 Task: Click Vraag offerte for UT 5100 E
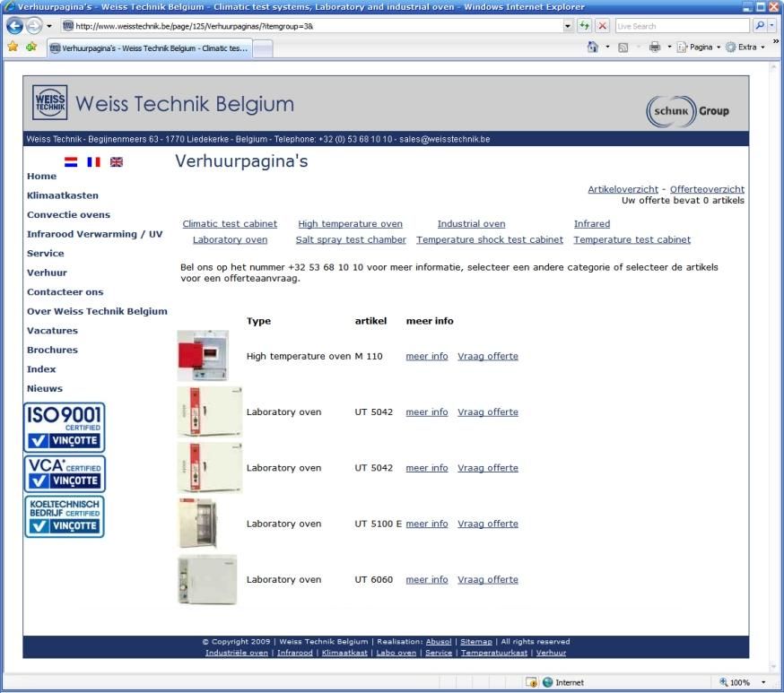pyautogui.click(x=487, y=524)
